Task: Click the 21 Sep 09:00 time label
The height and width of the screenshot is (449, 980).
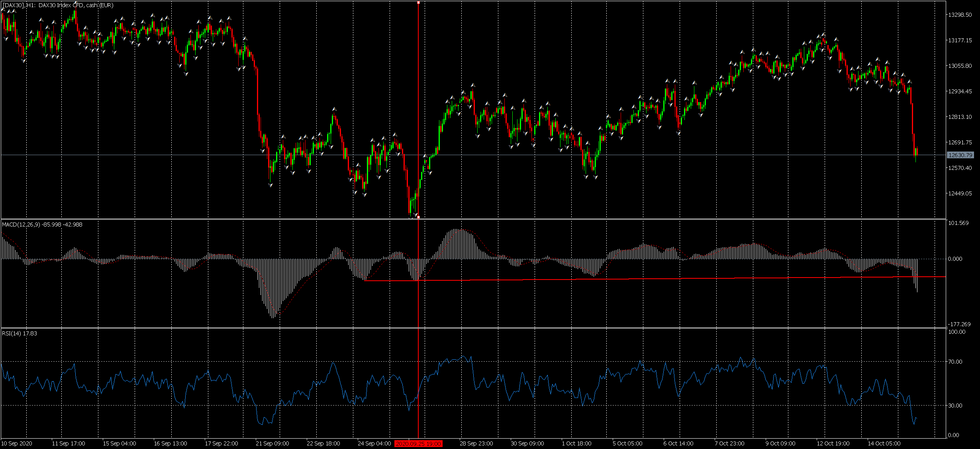Action: click(x=272, y=443)
